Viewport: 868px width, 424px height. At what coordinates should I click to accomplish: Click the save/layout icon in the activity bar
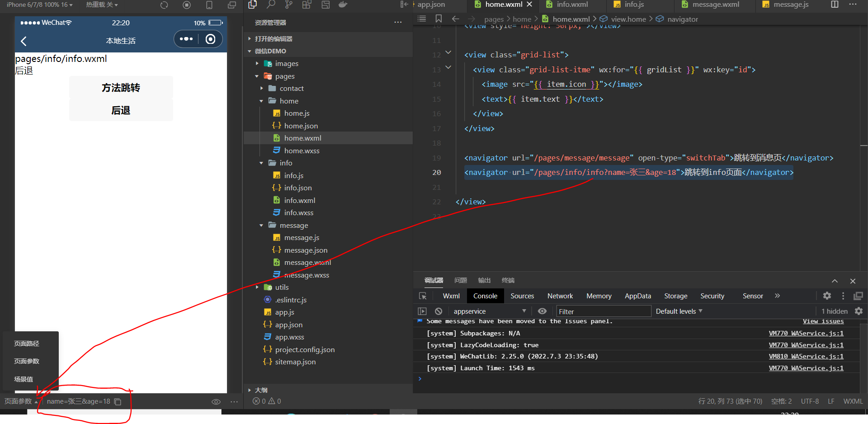point(325,5)
